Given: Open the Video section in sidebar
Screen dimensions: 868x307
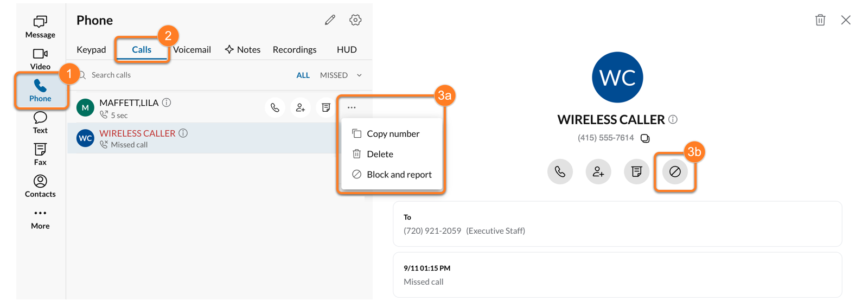Looking at the screenshot, I should pos(40,59).
